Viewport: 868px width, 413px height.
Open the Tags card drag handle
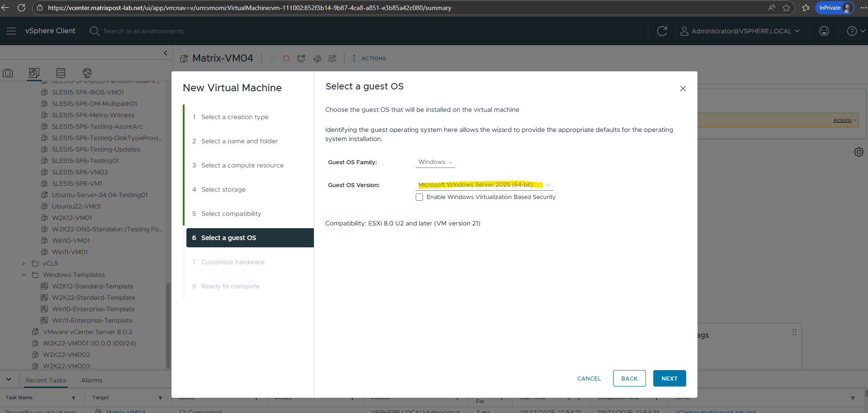click(x=794, y=333)
